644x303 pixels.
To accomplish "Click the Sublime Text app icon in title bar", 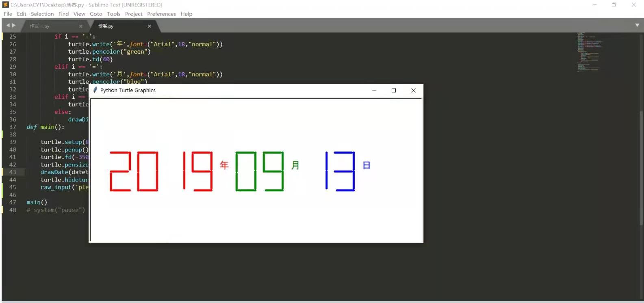I will click(x=6, y=5).
